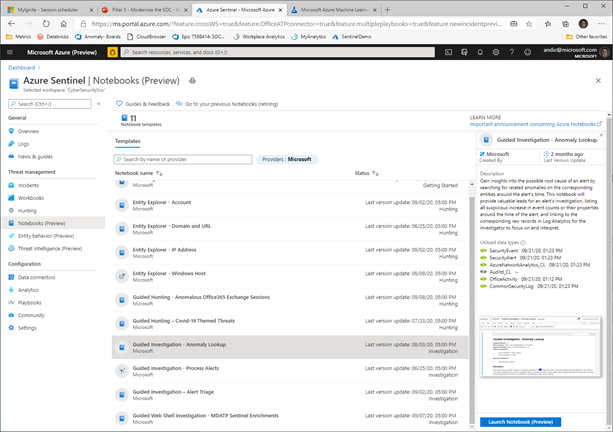613x432 pixels.
Task: Click Azure search resources bar
Action: pos(278,52)
